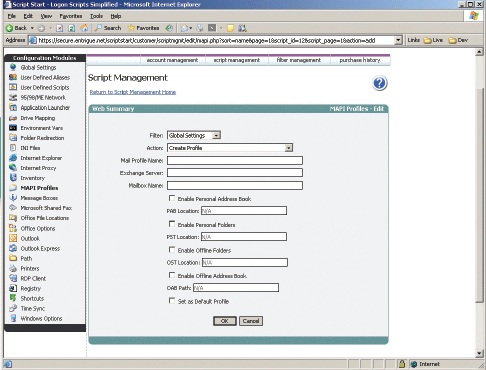Click the Mailbox Name field
The width and height of the screenshot is (486, 370).
235,185
